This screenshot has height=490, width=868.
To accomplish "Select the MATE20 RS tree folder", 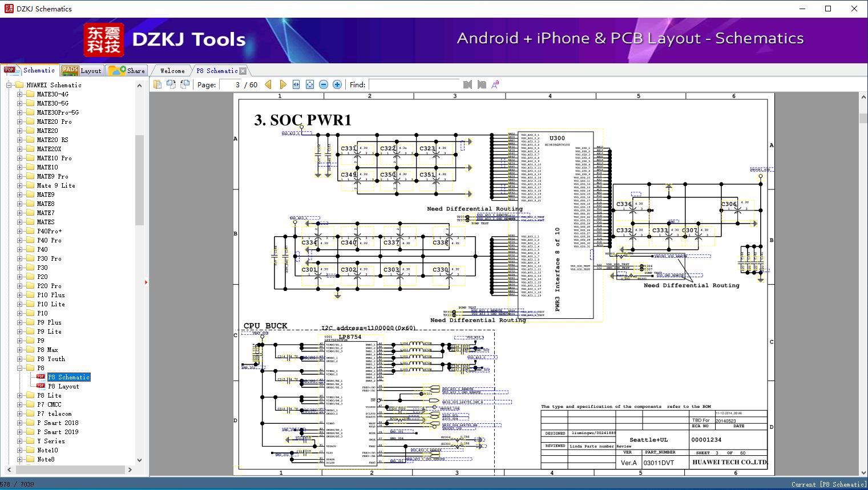I will point(53,140).
